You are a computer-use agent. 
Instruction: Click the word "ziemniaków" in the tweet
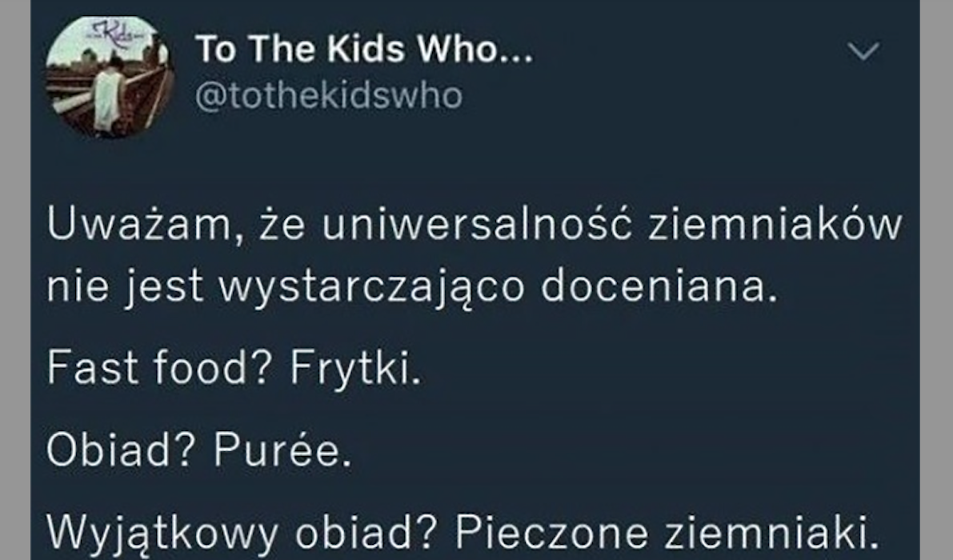(775, 225)
